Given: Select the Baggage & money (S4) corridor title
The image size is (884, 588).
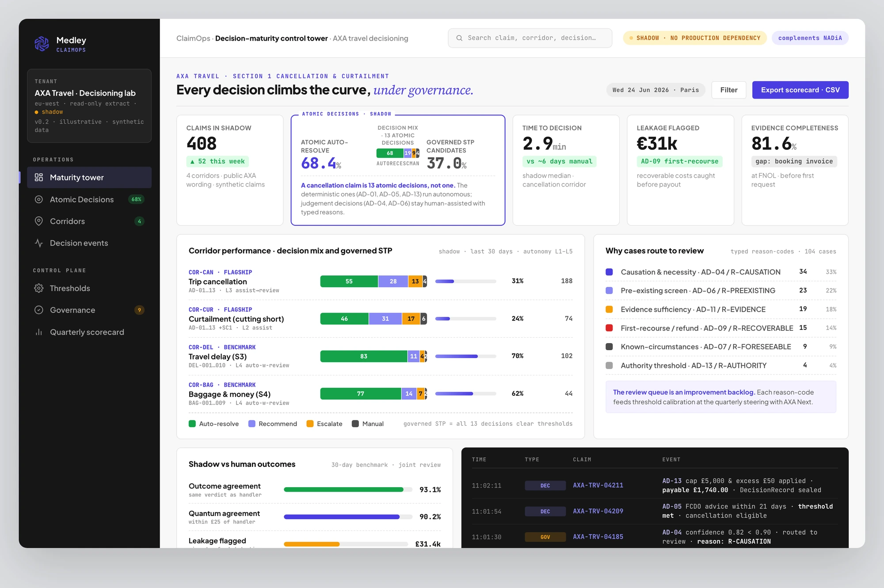Looking at the screenshot, I should (229, 394).
